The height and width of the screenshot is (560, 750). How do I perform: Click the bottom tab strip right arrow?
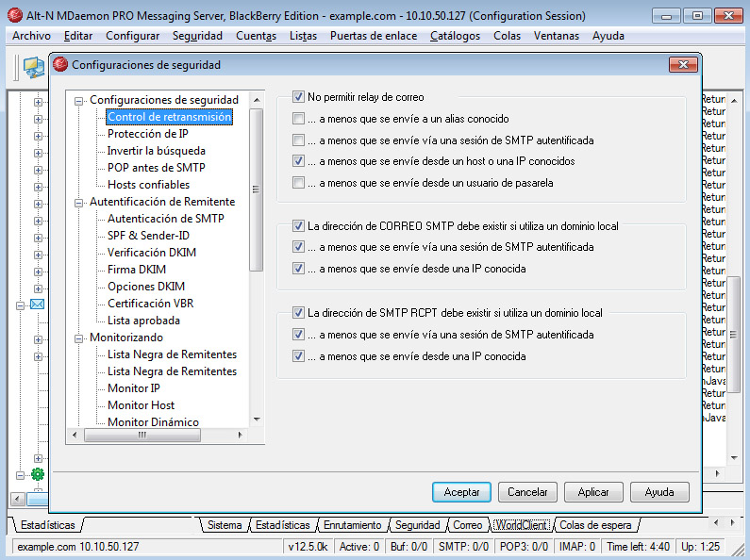pos(732,522)
